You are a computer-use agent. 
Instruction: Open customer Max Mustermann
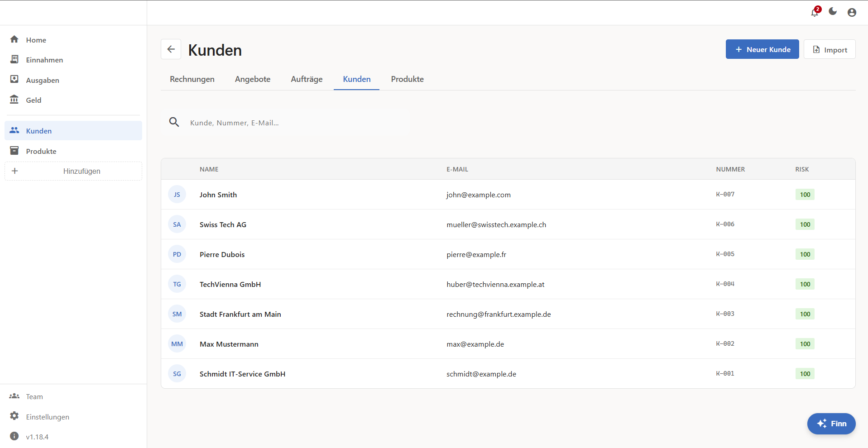(x=229, y=344)
